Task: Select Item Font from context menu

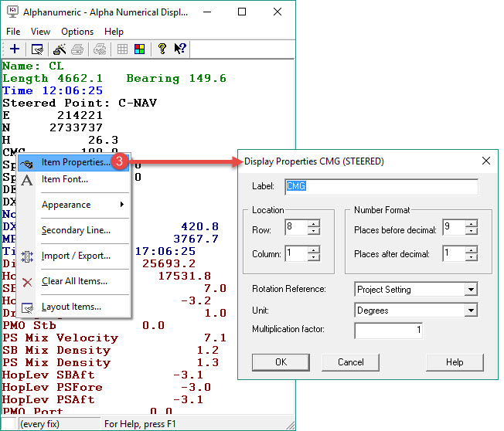Action: point(65,179)
